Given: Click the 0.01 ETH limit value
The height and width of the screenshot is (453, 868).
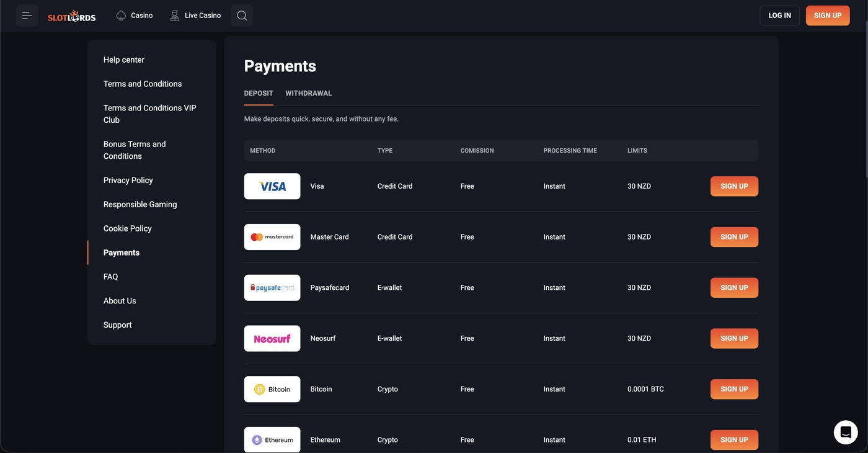Looking at the screenshot, I should coord(642,440).
